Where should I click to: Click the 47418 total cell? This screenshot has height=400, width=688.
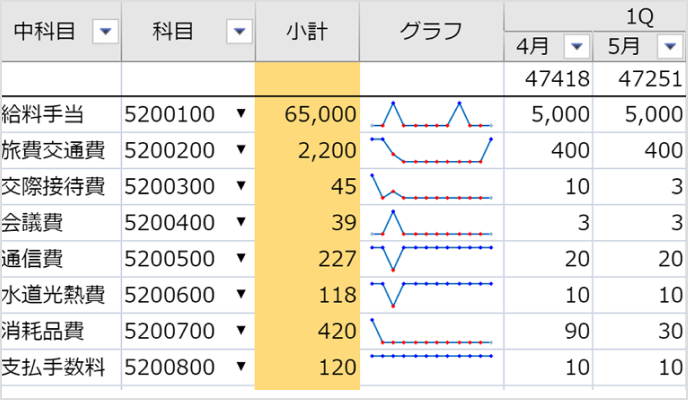pyautogui.click(x=548, y=79)
